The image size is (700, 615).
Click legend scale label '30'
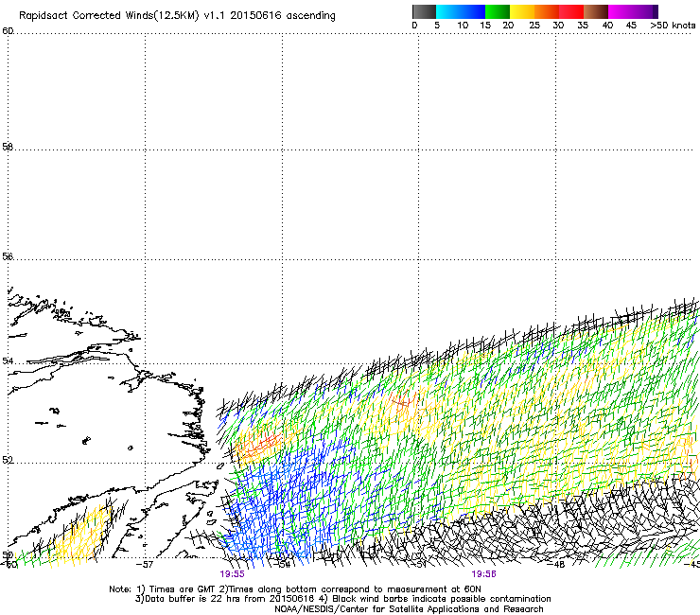coord(558,26)
